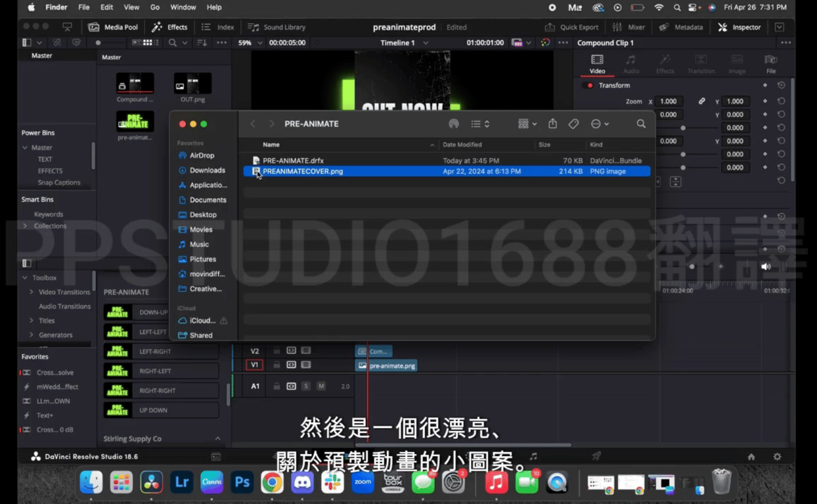The image size is (817, 504).
Task: Open the Effects panel
Action: click(x=169, y=27)
